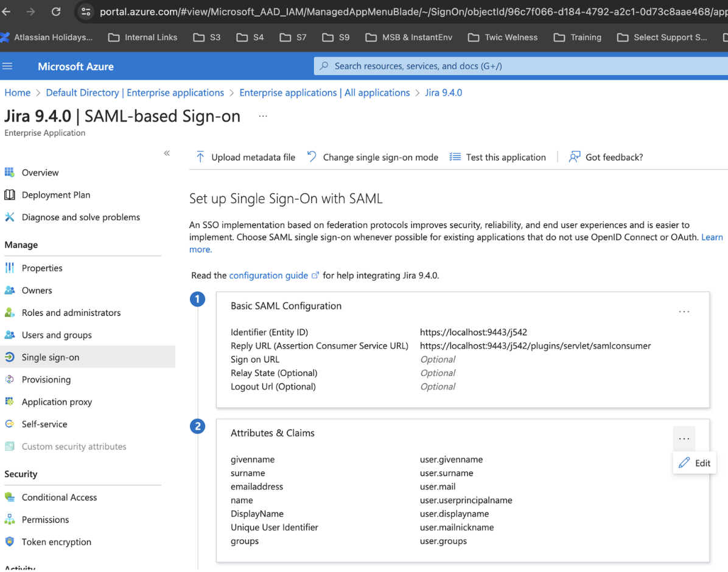Open the ellipsis menu beside page title
Viewport: 728px width, 572px height.
tap(263, 116)
